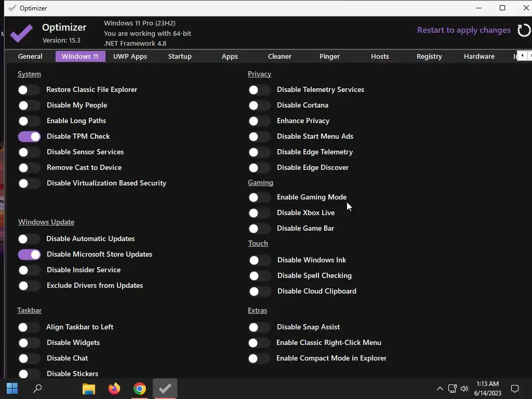
Task: Toggle Enhance Privacy switch
Action: click(260, 121)
